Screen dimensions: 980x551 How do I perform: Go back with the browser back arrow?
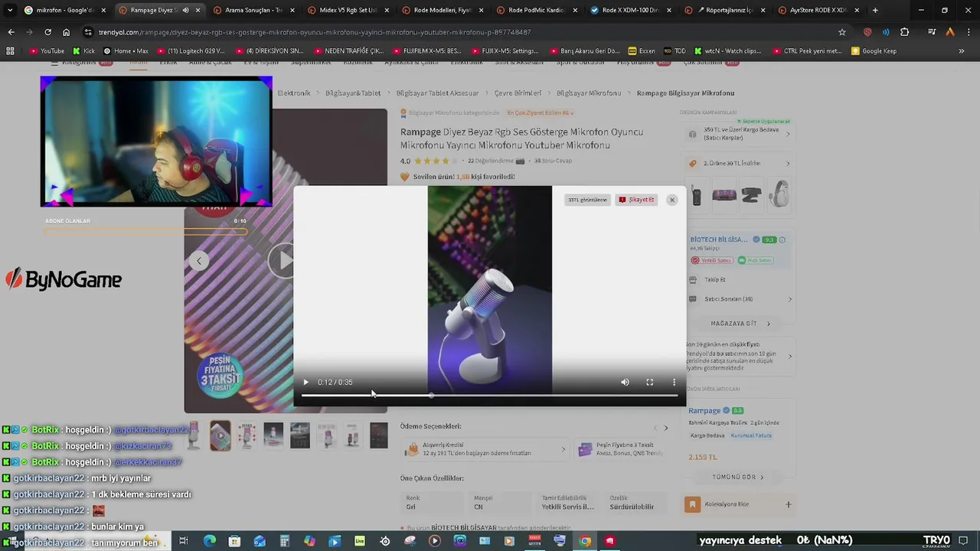(11, 32)
